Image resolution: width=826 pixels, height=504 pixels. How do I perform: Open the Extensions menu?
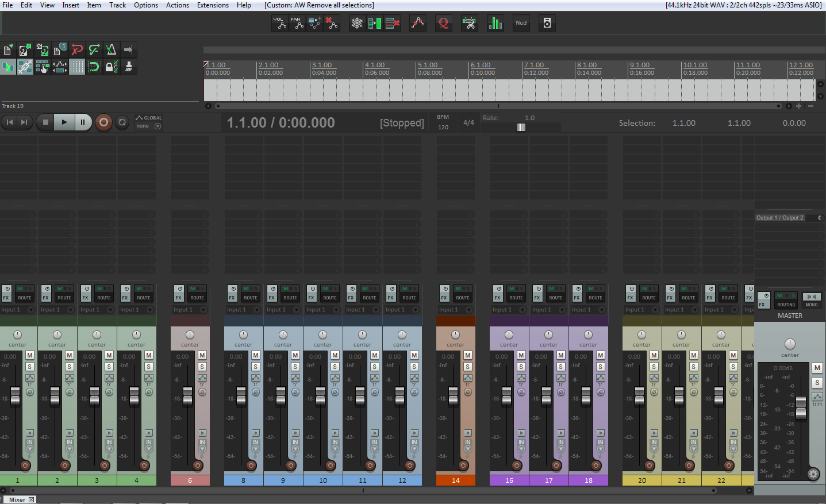213,5
